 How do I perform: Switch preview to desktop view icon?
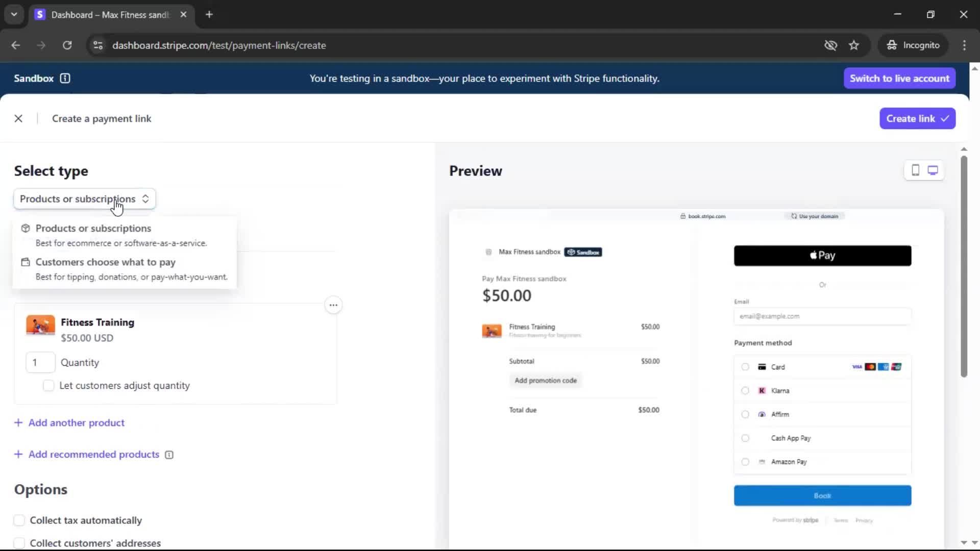[x=933, y=170]
